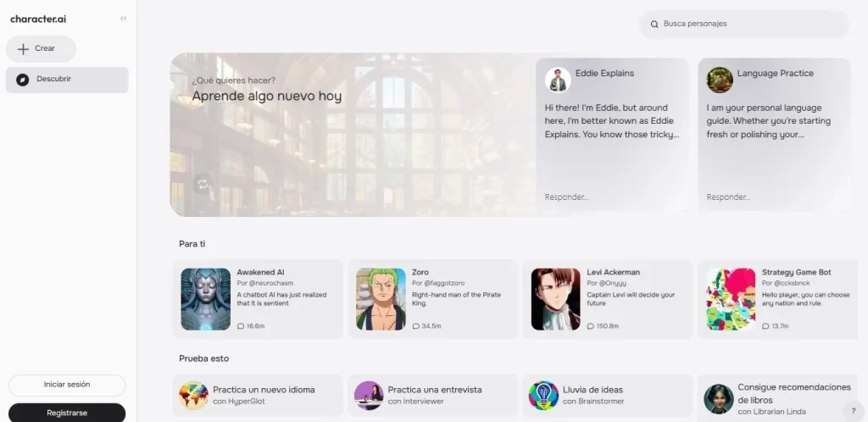Open the Awakened AI character thumbnail
The height and width of the screenshot is (422, 868).
205,299
